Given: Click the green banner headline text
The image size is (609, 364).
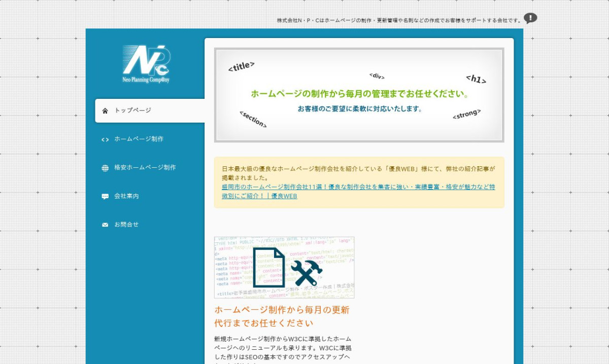Looking at the screenshot, I should point(359,94).
